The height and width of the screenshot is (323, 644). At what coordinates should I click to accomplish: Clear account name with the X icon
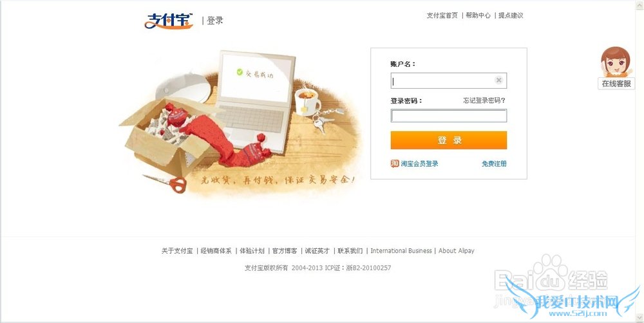tap(498, 80)
